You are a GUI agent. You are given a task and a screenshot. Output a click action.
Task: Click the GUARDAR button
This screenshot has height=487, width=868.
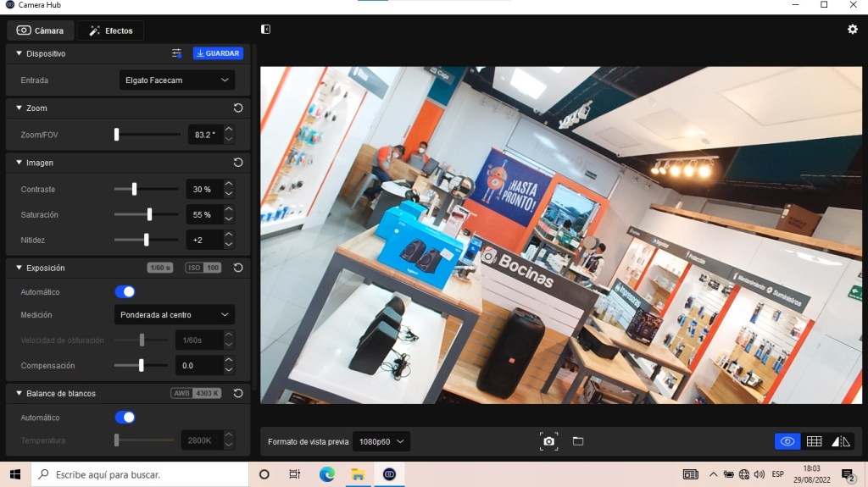(218, 53)
